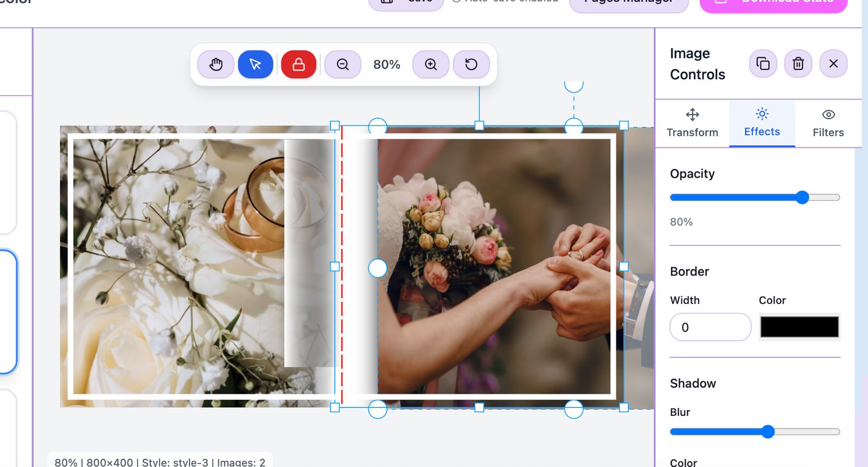Toggle the red lock button
This screenshot has width=868, height=467.
coord(299,65)
